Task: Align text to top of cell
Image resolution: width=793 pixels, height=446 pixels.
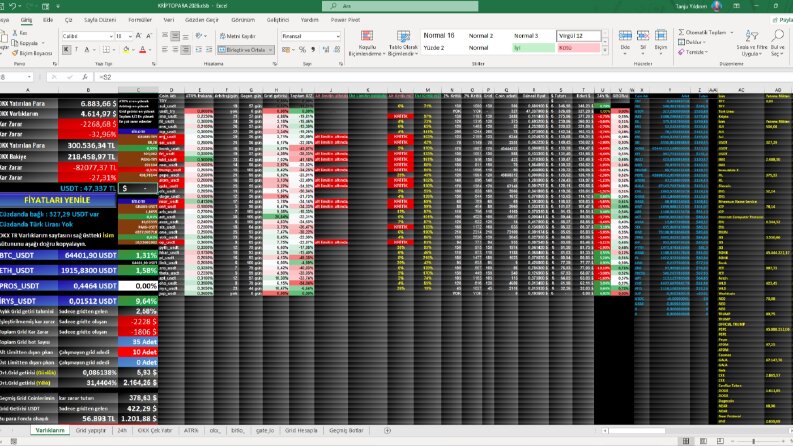Action: [x=165, y=36]
